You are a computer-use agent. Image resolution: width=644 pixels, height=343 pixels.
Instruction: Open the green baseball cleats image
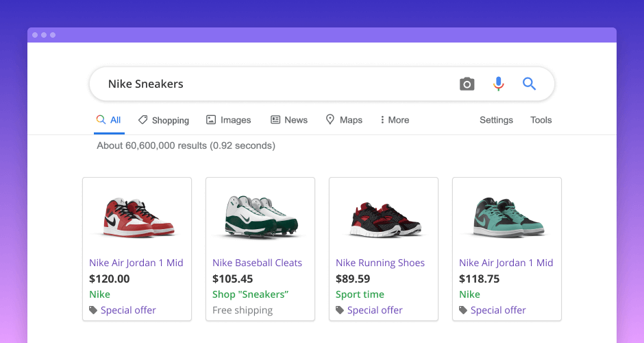pyautogui.click(x=261, y=216)
